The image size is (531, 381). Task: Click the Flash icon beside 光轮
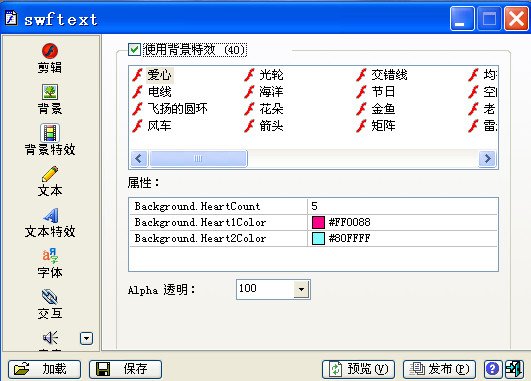[249, 75]
